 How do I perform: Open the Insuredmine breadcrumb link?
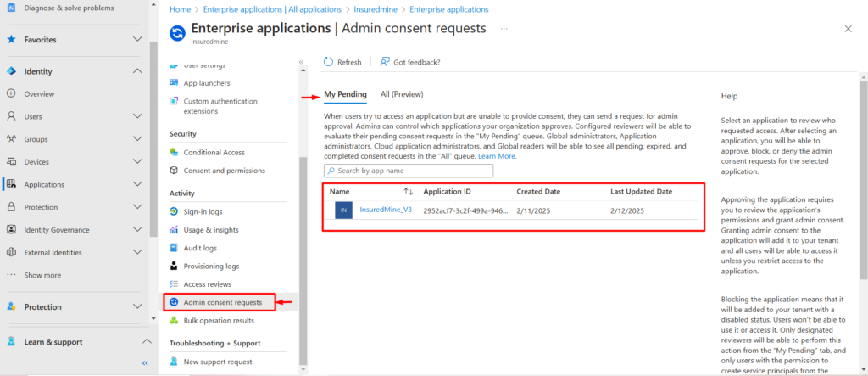[376, 9]
